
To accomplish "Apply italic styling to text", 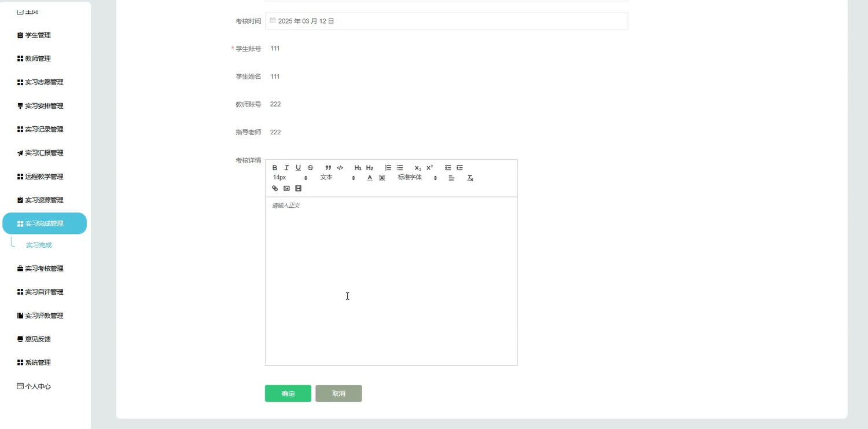I will pyautogui.click(x=286, y=167).
